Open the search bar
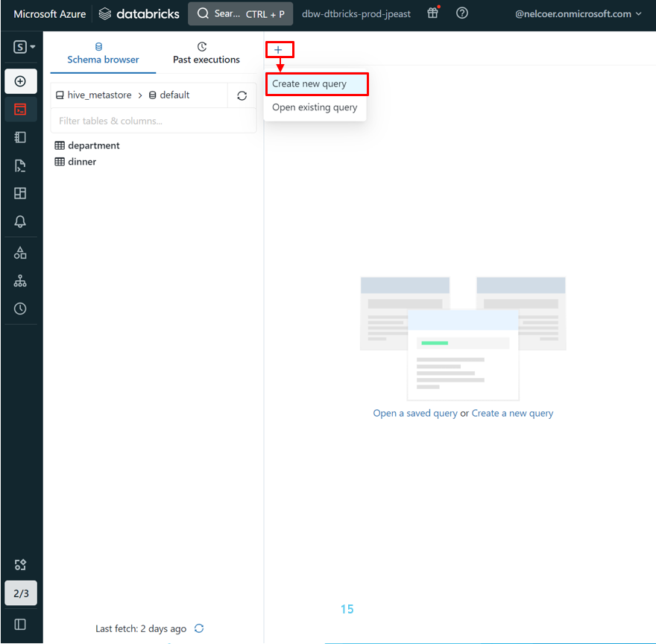Viewport: 656px width, 644px height. click(x=240, y=14)
